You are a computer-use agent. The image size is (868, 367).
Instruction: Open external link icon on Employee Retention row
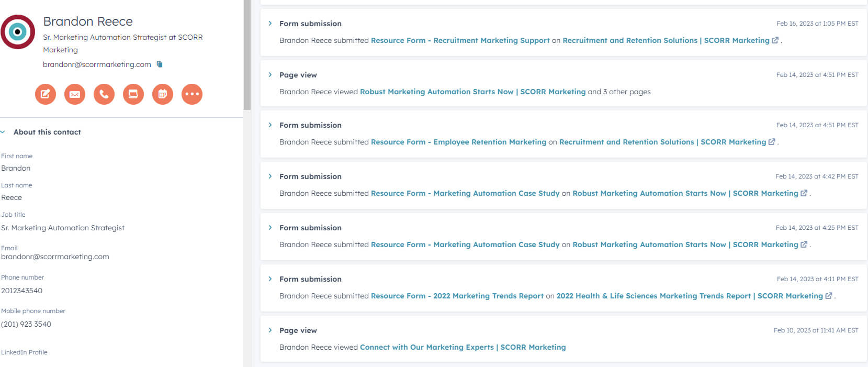[772, 142]
